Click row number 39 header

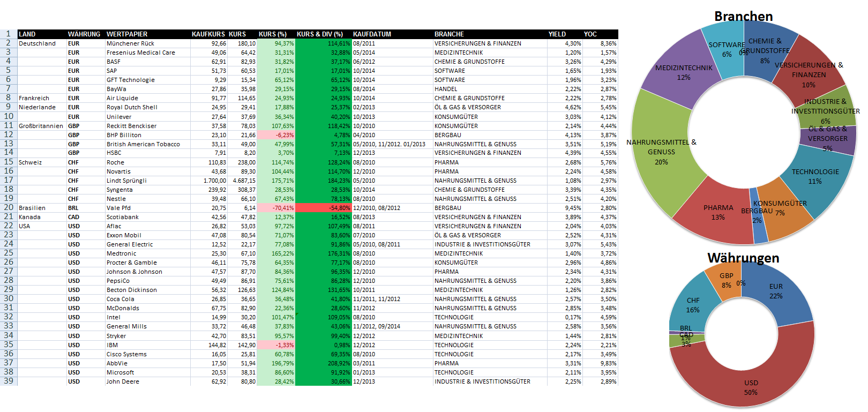coord(9,381)
